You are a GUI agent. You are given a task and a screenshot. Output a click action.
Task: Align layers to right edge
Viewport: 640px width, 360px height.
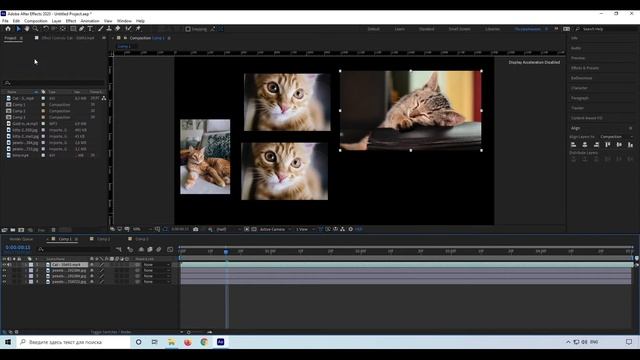click(x=596, y=145)
